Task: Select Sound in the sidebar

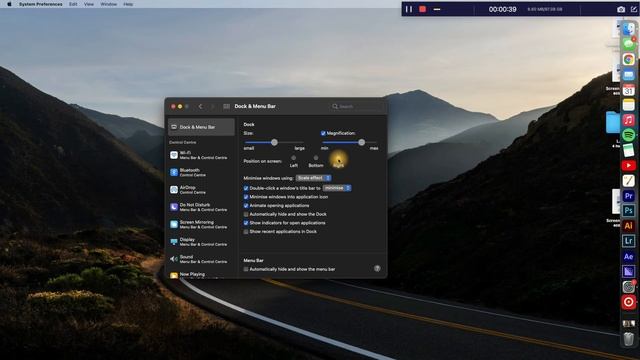Action: 201,259
